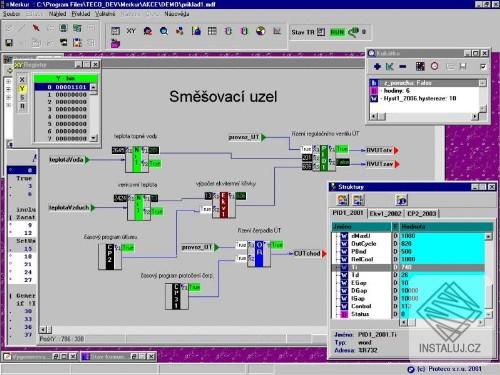
Task: Click the Control row in Struktury
Action: [x=408, y=306]
